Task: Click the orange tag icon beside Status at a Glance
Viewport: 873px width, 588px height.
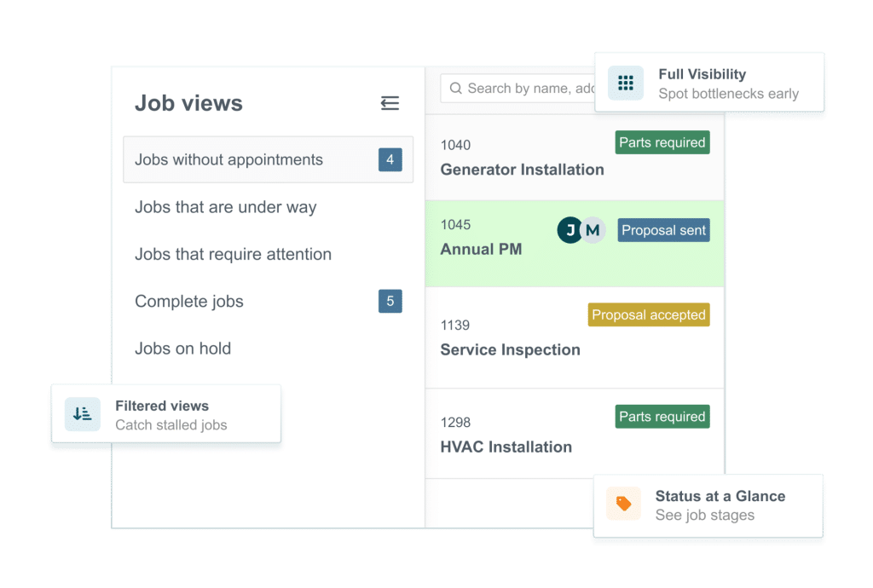Action: [x=623, y=504]
